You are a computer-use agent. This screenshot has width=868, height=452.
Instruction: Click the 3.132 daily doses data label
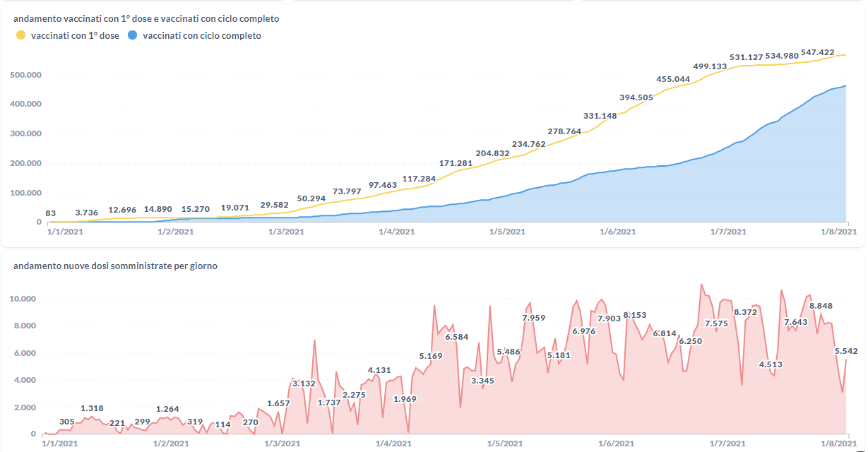click(x=304, y=383)
